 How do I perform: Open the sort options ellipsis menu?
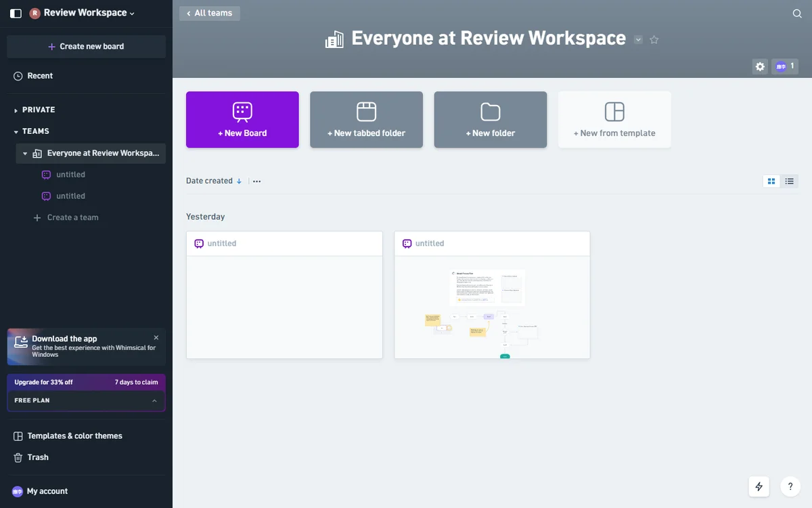pos(257,181)
